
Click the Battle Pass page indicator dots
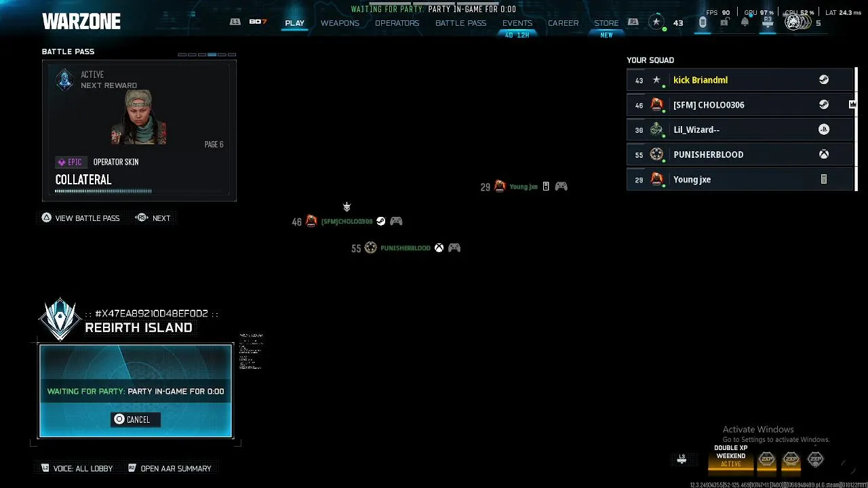(x=207, y=54)
